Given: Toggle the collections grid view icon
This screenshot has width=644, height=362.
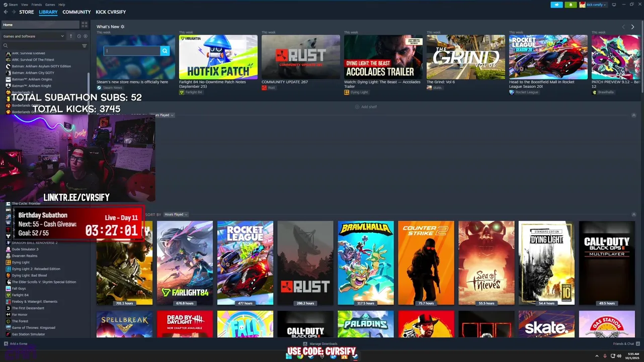Looking at the screenshot, I should click(84, 25).
